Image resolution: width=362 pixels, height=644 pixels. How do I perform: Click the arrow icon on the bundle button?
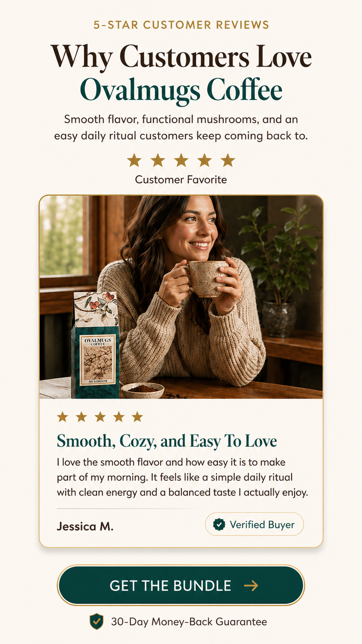pos(251,586)
